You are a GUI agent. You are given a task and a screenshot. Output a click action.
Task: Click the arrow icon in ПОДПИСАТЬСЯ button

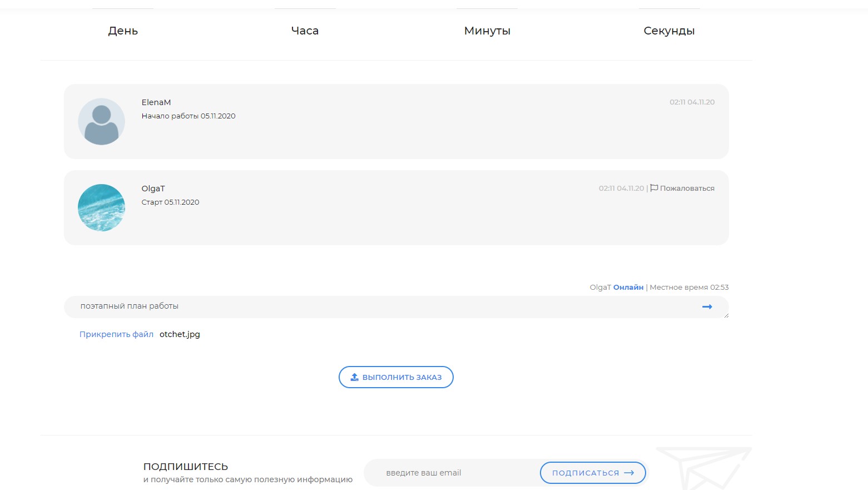point(629,473)
